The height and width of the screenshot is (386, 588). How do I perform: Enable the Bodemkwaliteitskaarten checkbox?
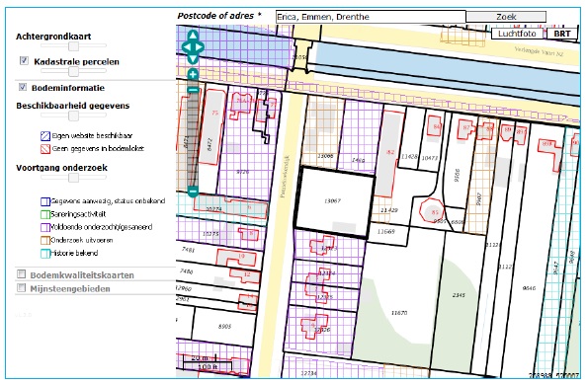coord(22,273)
